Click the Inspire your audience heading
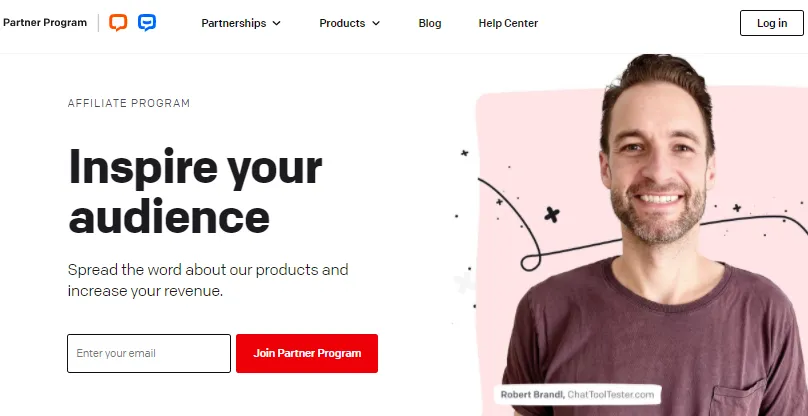 [x=195, y=191]
